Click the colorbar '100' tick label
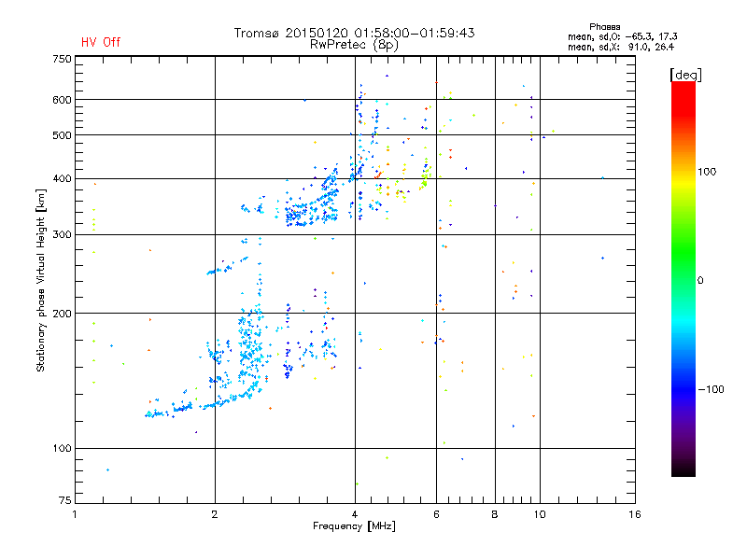 point(707,172)
